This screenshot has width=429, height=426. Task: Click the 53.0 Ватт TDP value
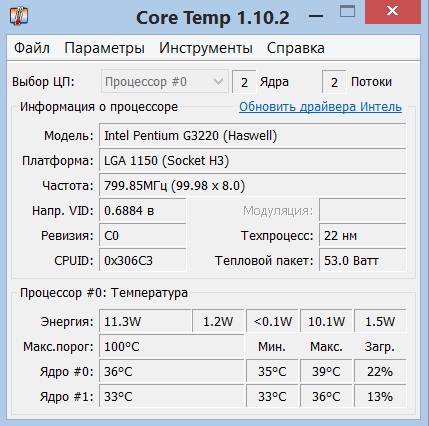click(363, 261)
